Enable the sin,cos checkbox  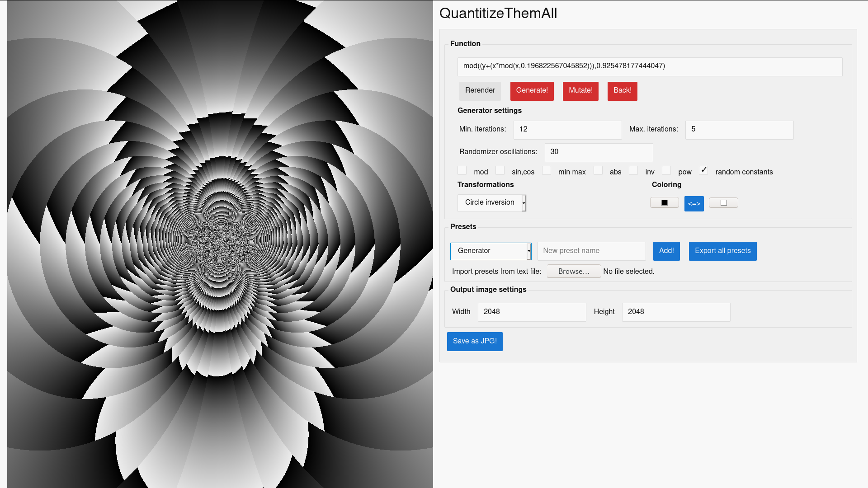(500, 170)
